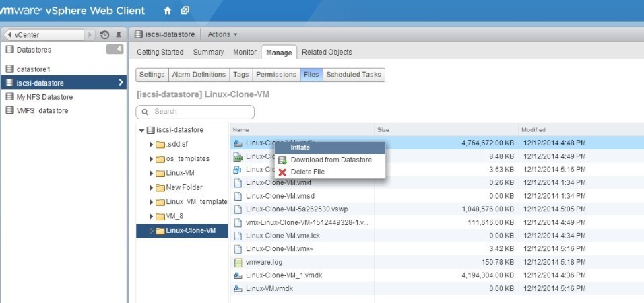
Task: Expand the .sdd.sf folder
Action: tap(152, 145)
